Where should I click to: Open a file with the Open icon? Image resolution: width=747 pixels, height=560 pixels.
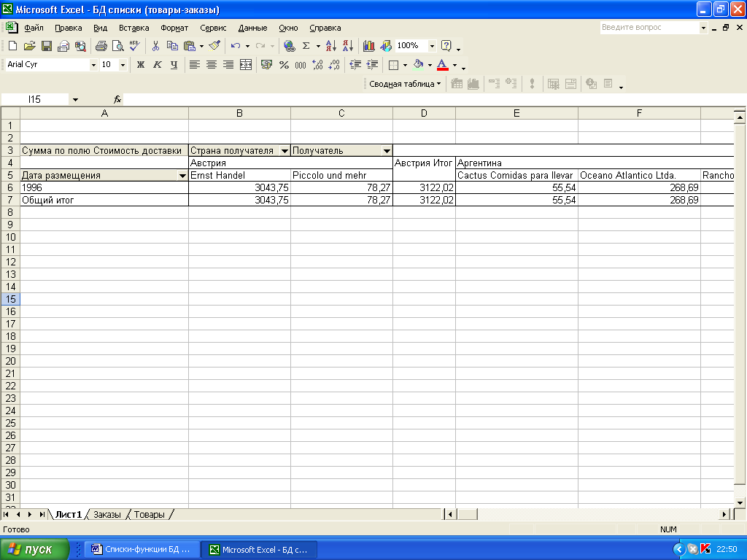[x=29, y=46]
